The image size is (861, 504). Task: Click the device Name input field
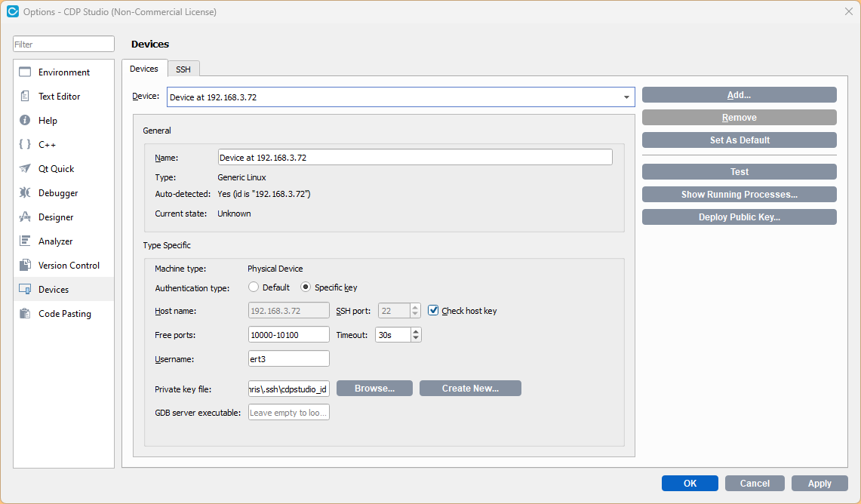coord(415,157)
